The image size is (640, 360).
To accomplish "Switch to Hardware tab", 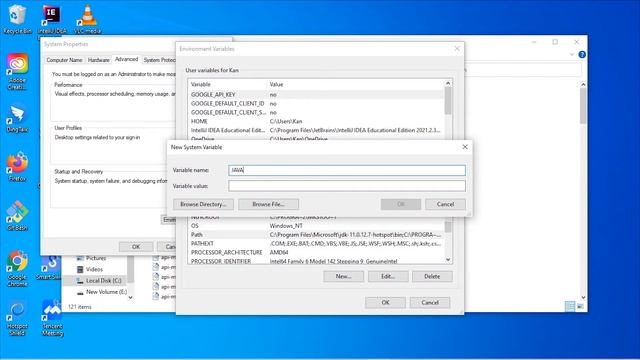I will point(98,60).
